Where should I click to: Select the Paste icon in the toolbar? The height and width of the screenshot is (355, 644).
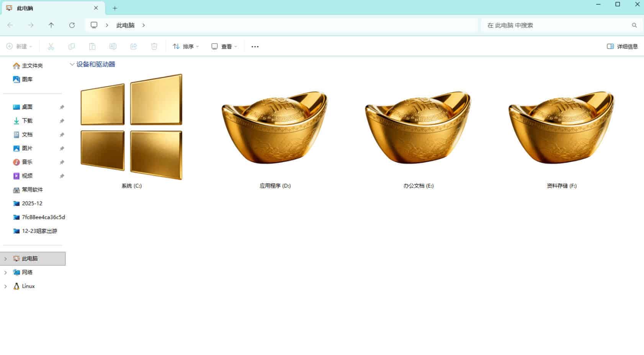tap(92, 46)
